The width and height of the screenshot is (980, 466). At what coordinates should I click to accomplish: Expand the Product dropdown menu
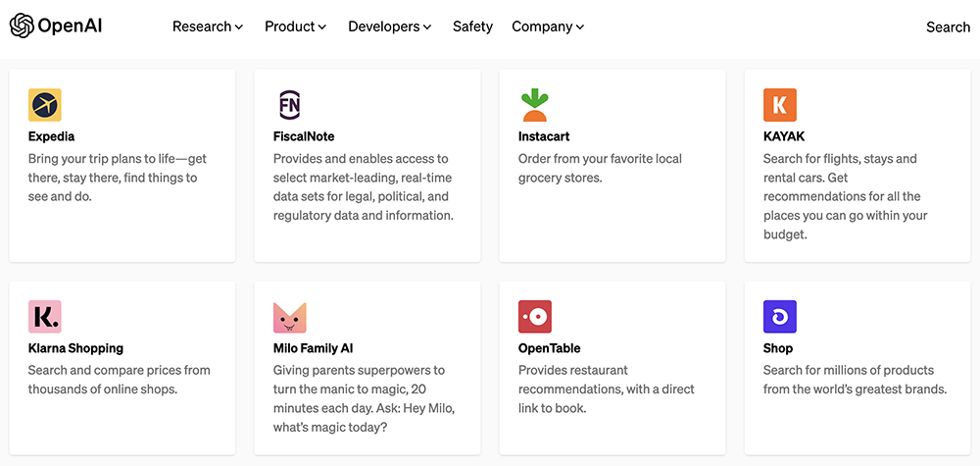[295, 26]
